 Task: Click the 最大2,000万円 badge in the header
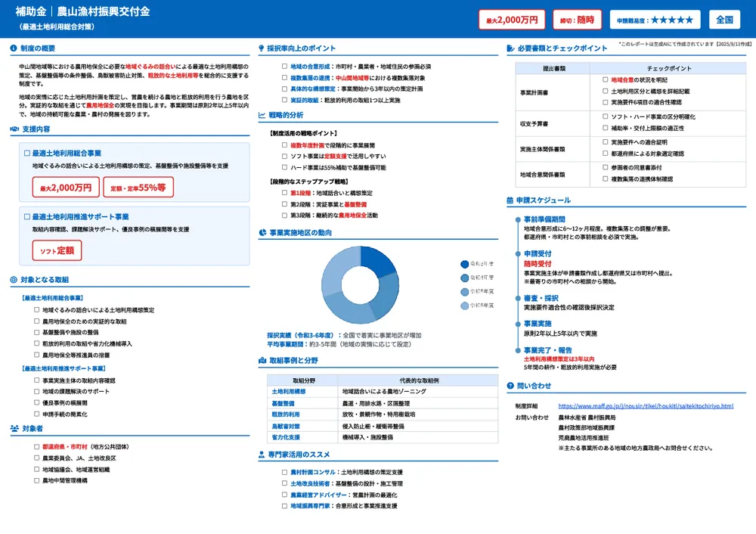[x=512, y=20]
